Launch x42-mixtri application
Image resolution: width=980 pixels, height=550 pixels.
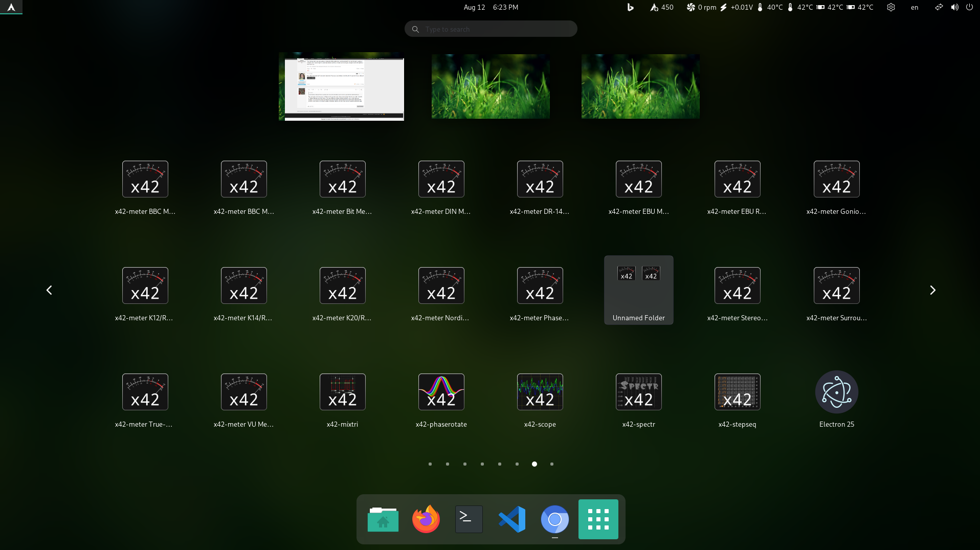pos(342,400)
